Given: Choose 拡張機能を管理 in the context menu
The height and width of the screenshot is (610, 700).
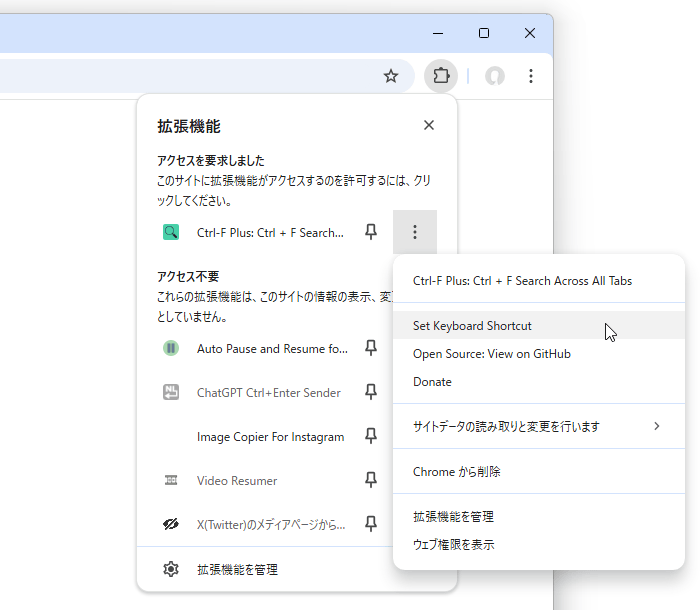Looking at the screenshot, I should [539, 517].
